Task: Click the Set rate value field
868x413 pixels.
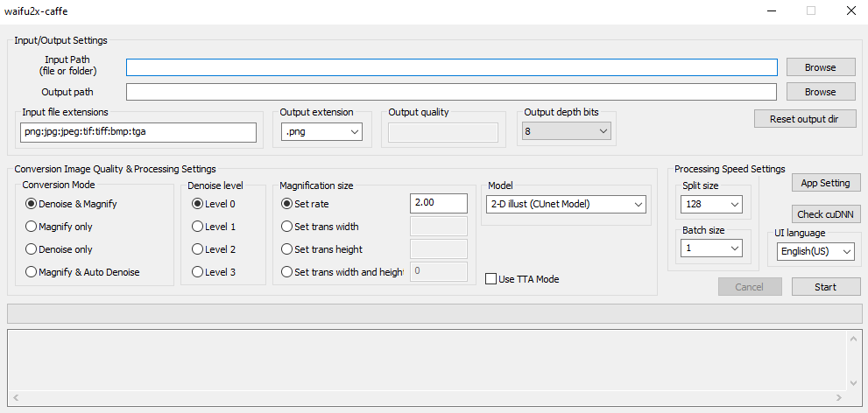Action: point(439,204)
